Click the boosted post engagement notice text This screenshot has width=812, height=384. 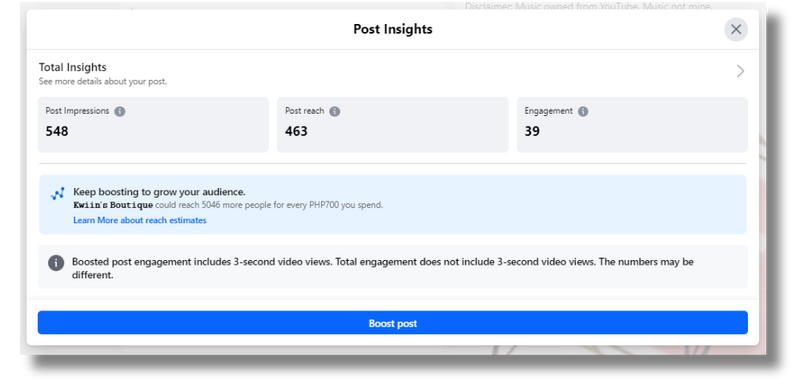[383, 268]
